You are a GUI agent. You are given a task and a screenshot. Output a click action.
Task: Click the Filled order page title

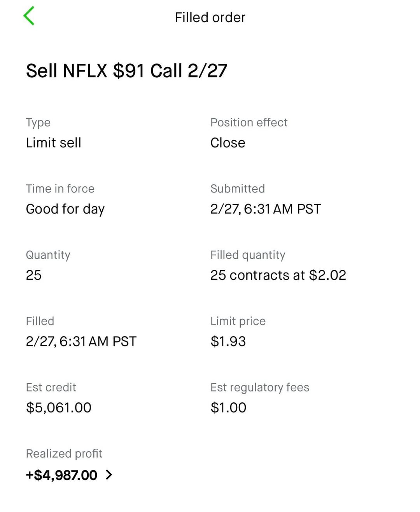(x=210, y=17)
